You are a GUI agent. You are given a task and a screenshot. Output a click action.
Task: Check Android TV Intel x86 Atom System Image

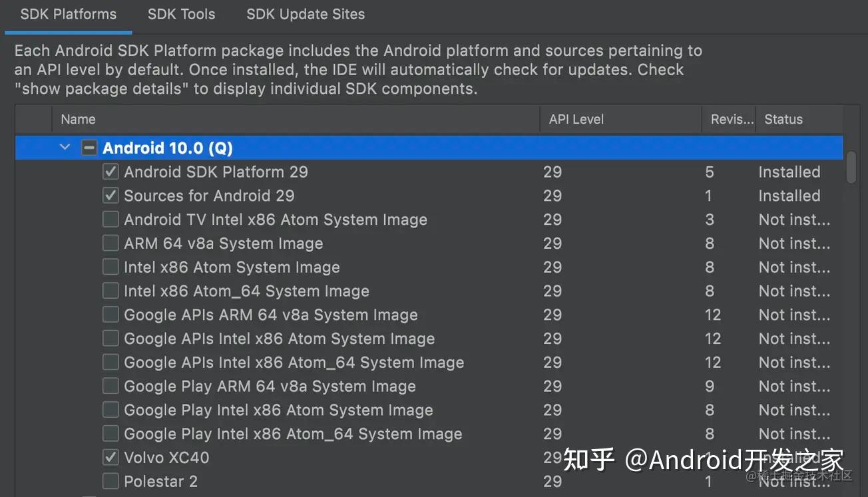pyautogui.click(x=110, y=219)
